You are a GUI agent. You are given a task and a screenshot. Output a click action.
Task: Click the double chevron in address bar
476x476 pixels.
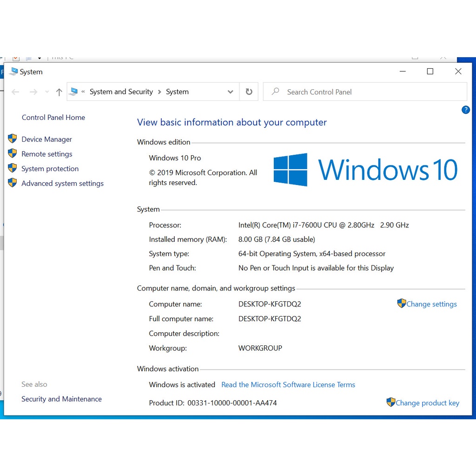[83, 92]
